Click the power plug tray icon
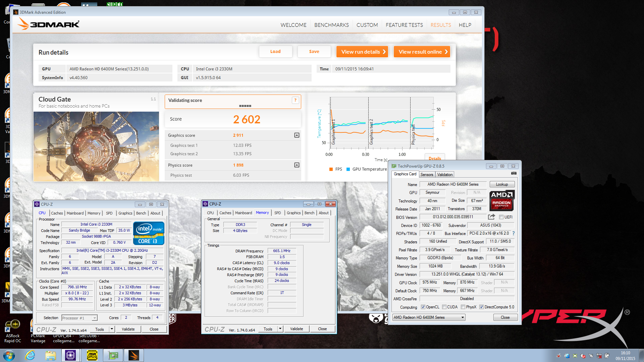This screenshot has width=644, height=362. (607, 356)
